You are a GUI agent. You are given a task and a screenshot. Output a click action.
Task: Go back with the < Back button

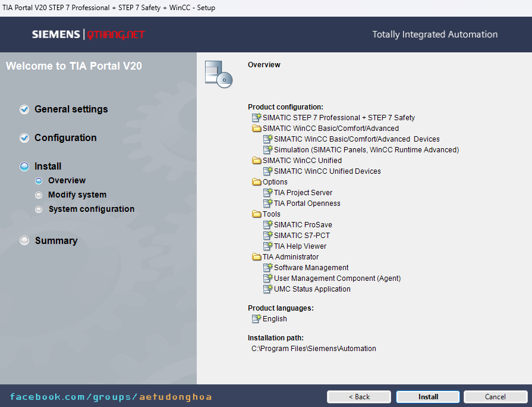pyautogui.click(x=359, y=397)
